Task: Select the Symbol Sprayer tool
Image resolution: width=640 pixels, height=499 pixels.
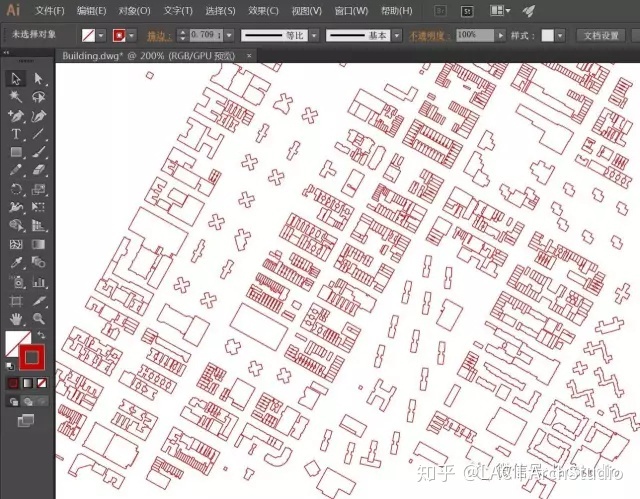Action: [16, 282]
